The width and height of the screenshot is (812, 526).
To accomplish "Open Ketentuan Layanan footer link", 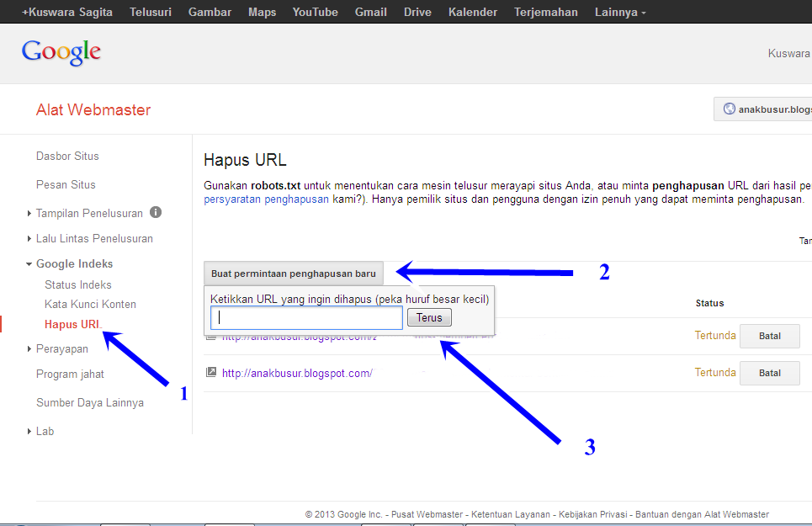I will coord(510,514).
